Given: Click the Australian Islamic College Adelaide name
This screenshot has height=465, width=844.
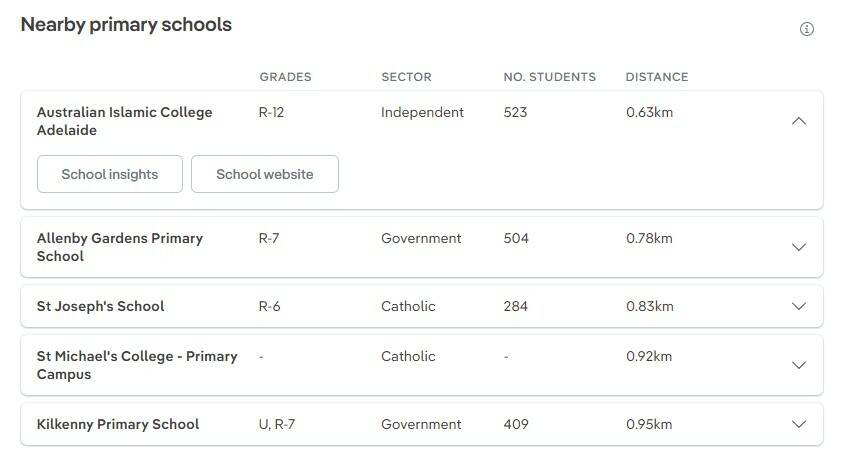Looking at the screenshot, I should click(x=124, y=121).
